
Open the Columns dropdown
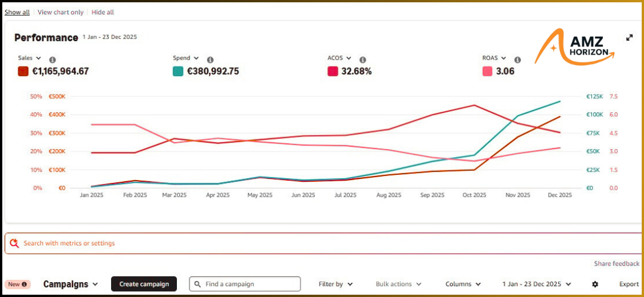[463, 284]
